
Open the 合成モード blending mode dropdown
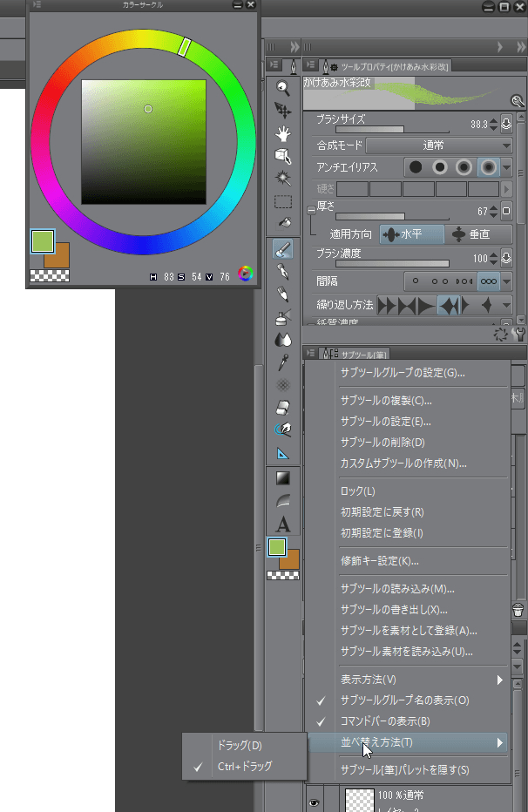[x=438, y=145]
